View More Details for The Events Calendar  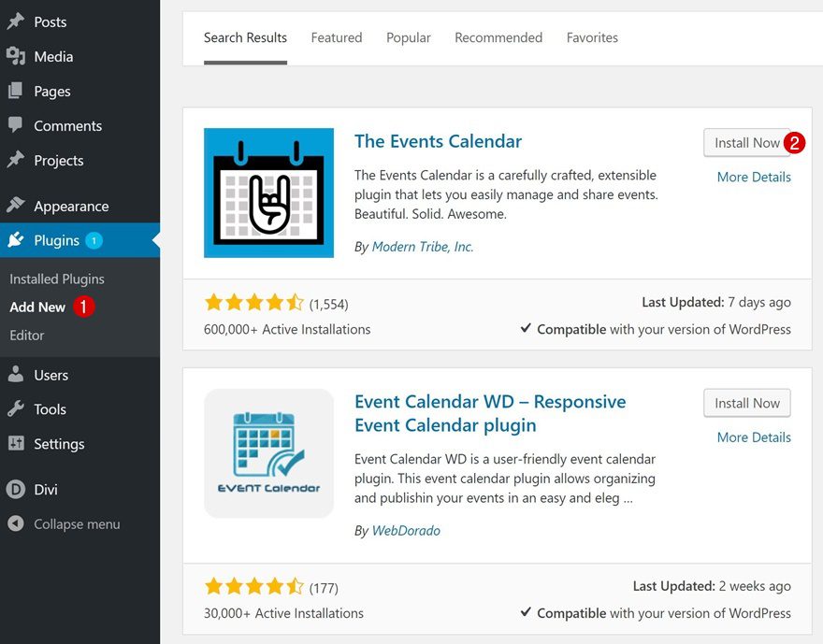pyautogui.click(x=754, y=177)
